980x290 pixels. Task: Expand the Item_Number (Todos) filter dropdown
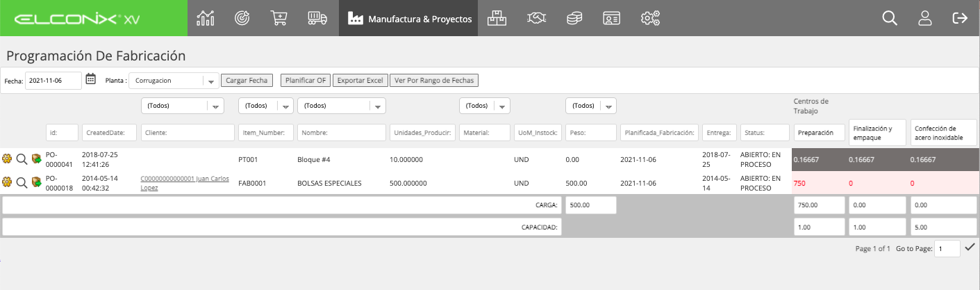point(266,106)
